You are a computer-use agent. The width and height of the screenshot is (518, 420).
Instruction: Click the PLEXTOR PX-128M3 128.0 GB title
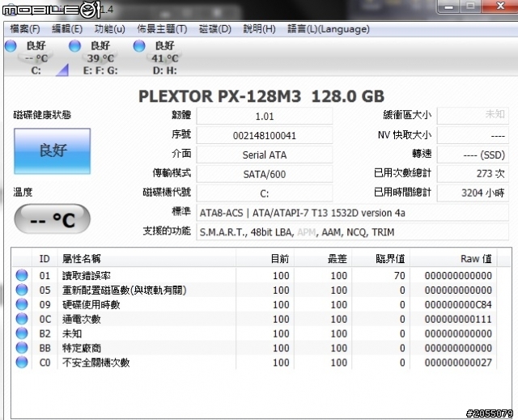[x=261, y=96]
